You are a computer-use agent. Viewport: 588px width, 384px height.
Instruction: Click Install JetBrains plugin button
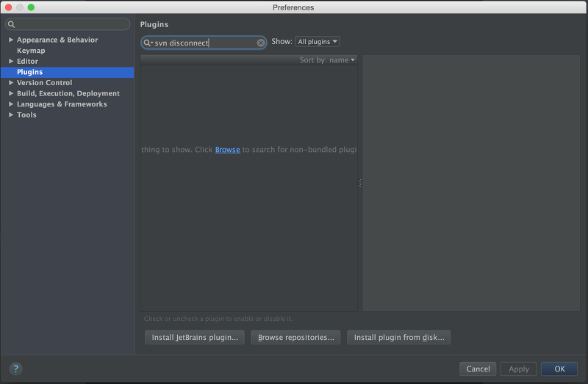(195, 337)
